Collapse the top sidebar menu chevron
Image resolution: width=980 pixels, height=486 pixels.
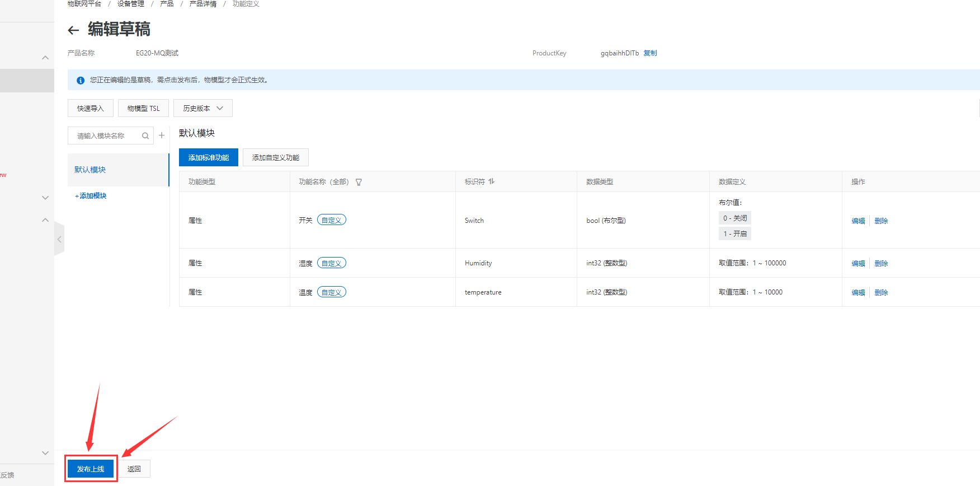pyautogui.click(x=45, y=58)
